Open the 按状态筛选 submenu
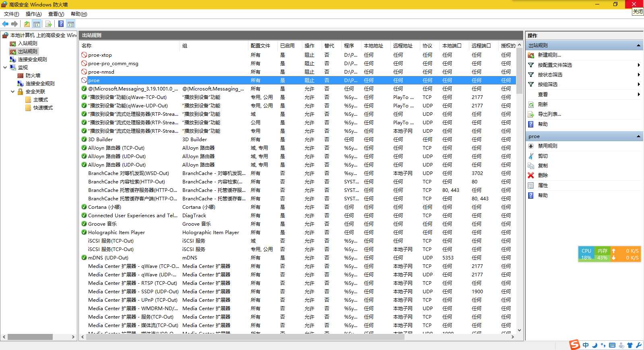The image size is (644, 350). tap(584, 75)
